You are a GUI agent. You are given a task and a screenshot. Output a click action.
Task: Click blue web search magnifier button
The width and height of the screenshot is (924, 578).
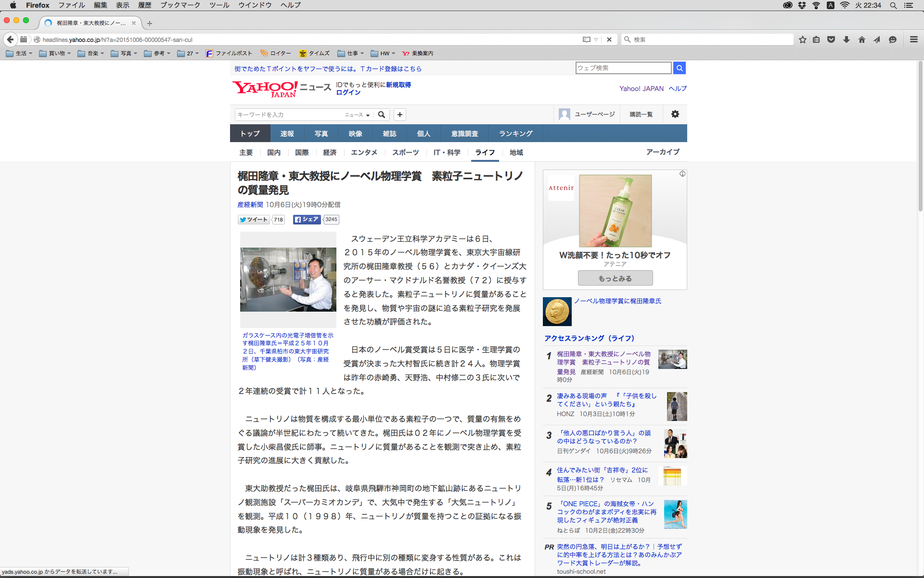(679, 68)
